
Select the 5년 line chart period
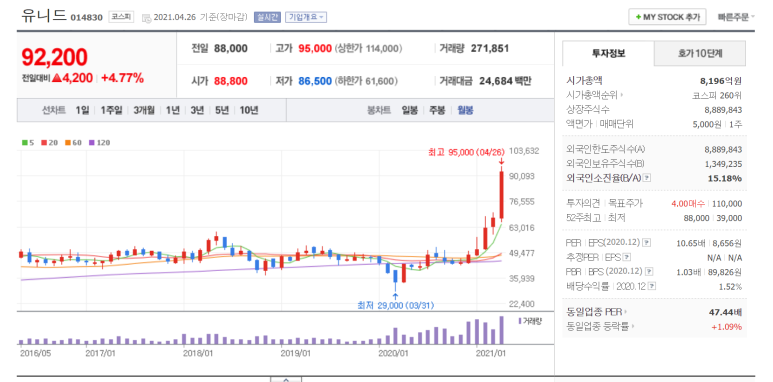(222, 110)
